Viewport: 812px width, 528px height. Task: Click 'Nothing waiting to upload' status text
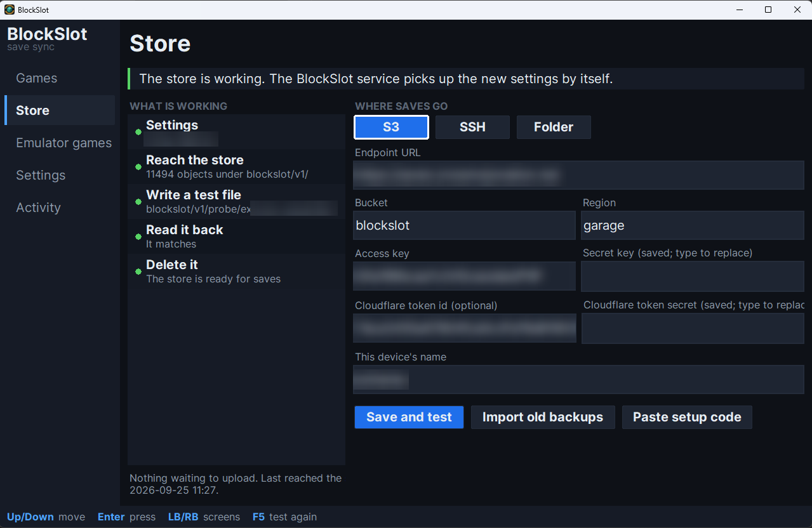coord(236,484)
